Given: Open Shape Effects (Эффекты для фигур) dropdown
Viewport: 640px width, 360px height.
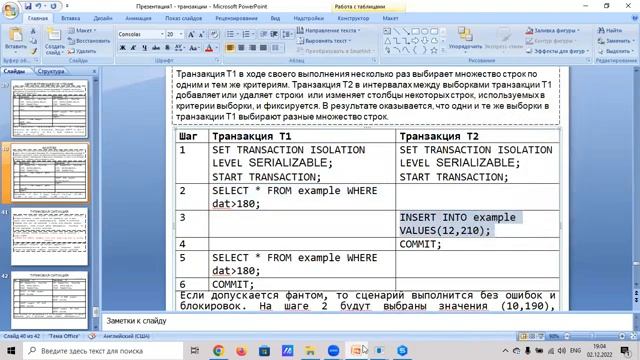Looking at the screenshot, I should click(558, 51).
